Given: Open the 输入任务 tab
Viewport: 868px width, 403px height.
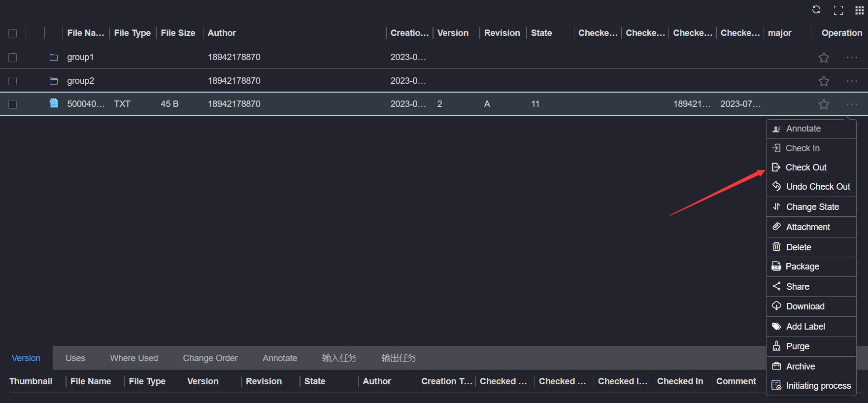Looking at the screenshot, I should 339,358.
